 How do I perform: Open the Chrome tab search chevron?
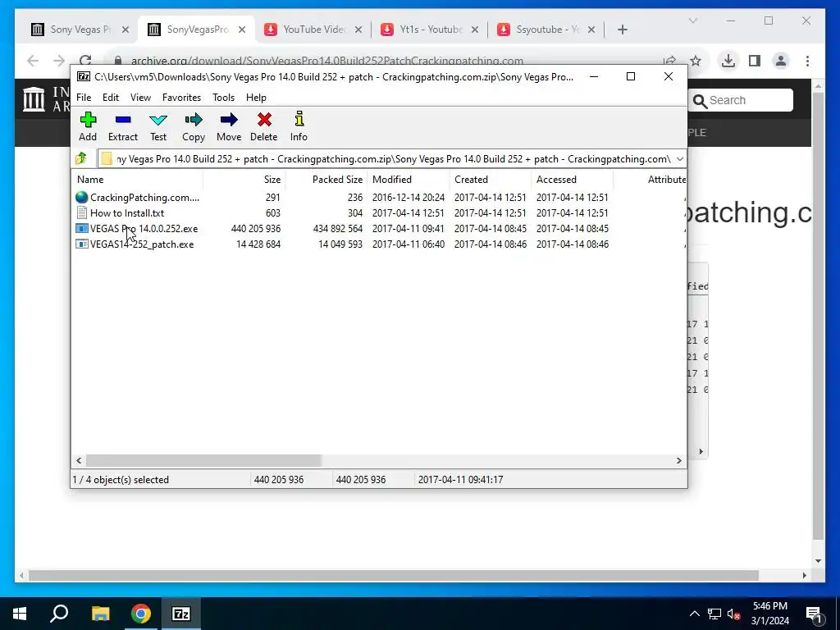(x=692, y=21)
